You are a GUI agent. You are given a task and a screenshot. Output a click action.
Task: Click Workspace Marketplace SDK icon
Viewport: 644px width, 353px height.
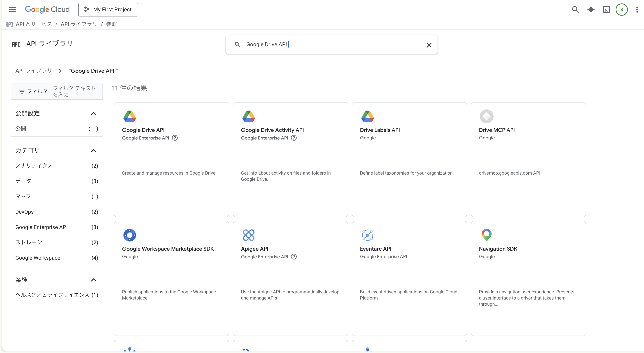130,235
